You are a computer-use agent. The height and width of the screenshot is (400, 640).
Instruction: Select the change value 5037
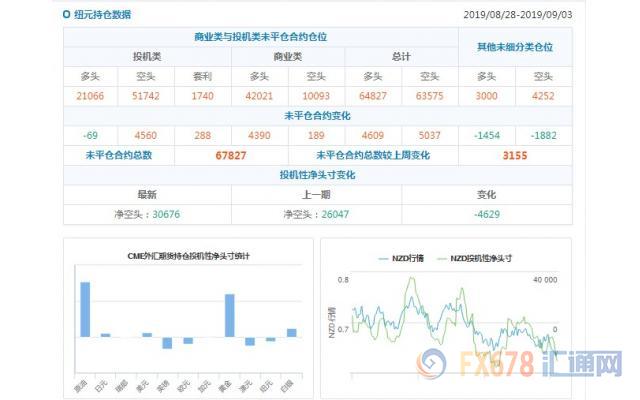(429, 136)
